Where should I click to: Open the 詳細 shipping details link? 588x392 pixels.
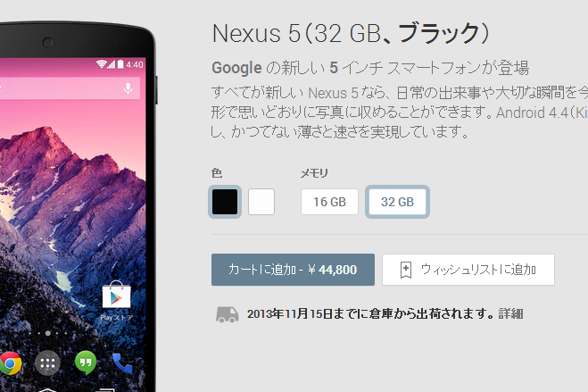tap(510, 313)
